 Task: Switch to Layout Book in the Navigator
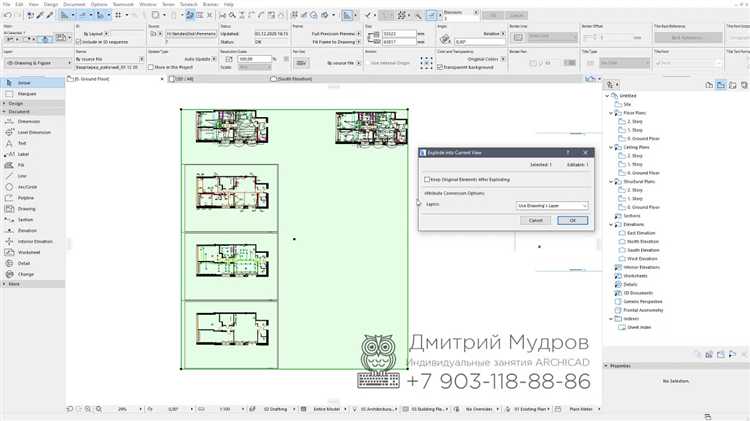click(733, 85)
